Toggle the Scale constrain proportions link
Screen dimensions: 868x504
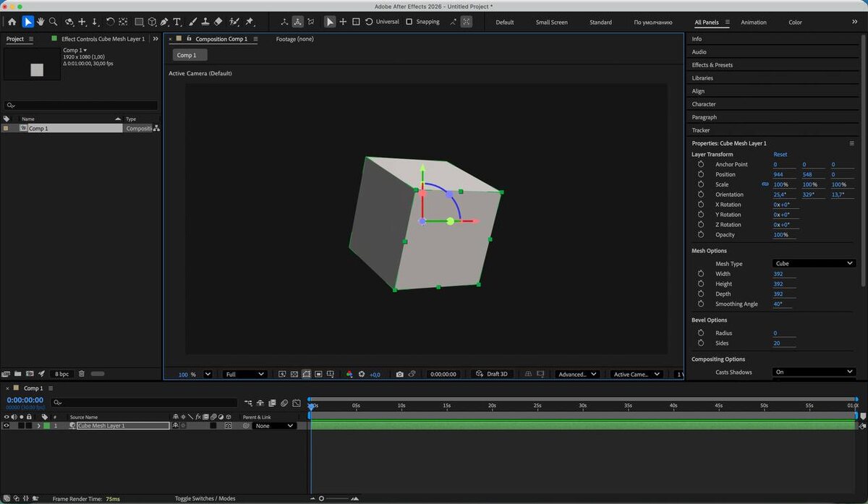[765, 184]
